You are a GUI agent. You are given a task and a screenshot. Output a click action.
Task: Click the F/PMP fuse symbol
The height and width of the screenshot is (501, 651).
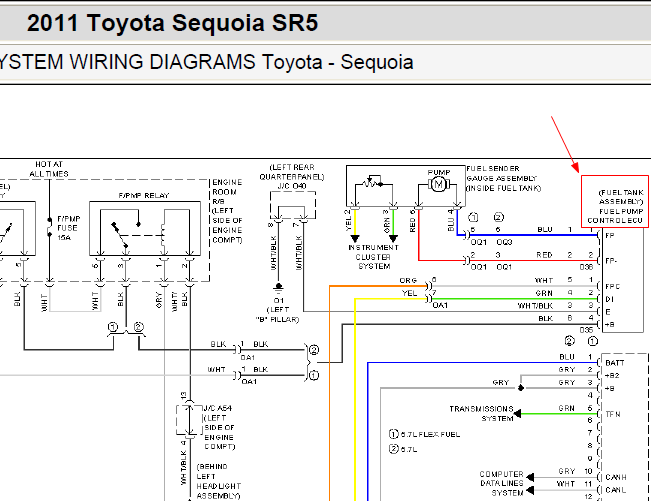pyautogui.click(x=49, y=228)
